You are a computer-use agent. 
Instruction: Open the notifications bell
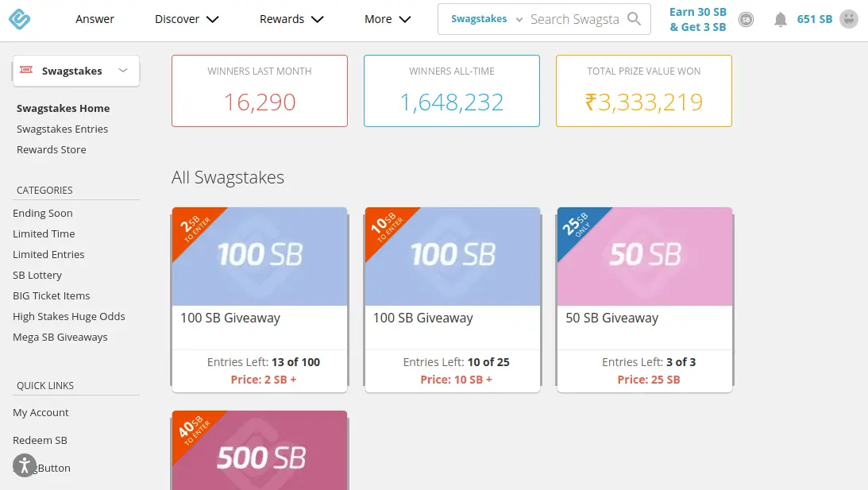[781, 20]
